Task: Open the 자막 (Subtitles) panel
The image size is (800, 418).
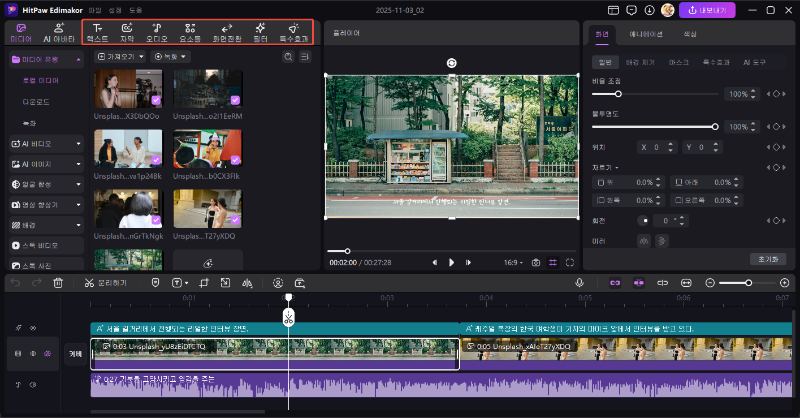Action: (127, 32)
